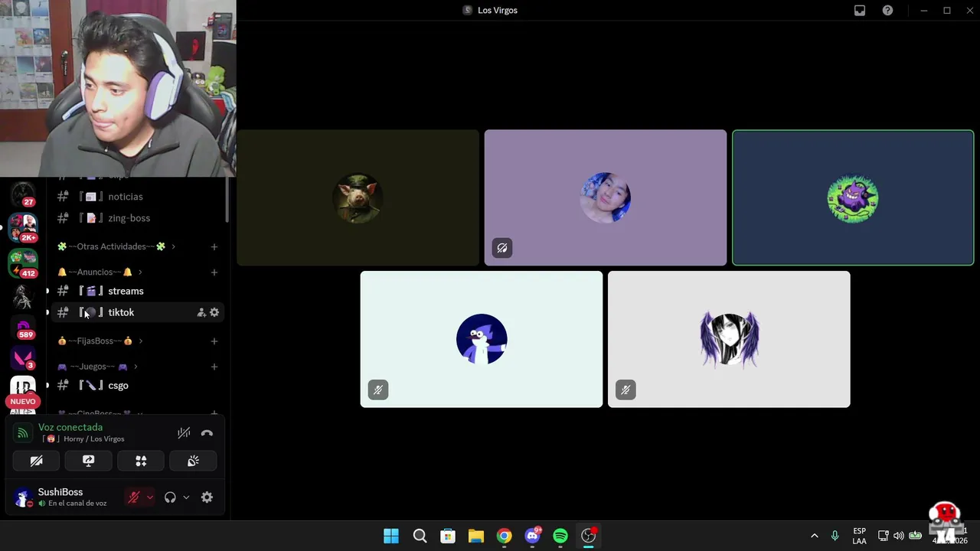This screenshot has height=551, width=980.
Task: Edit tiktok channel settings gear
Action: pos(214,312)
